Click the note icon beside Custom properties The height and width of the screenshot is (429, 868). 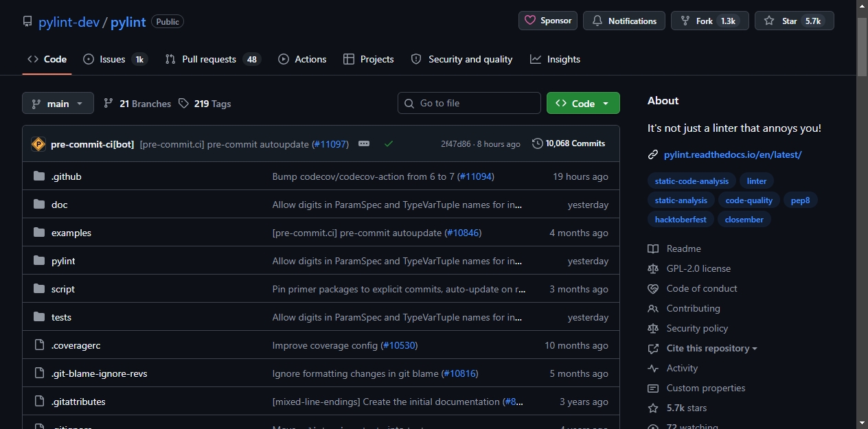click(x=653, y=389)
